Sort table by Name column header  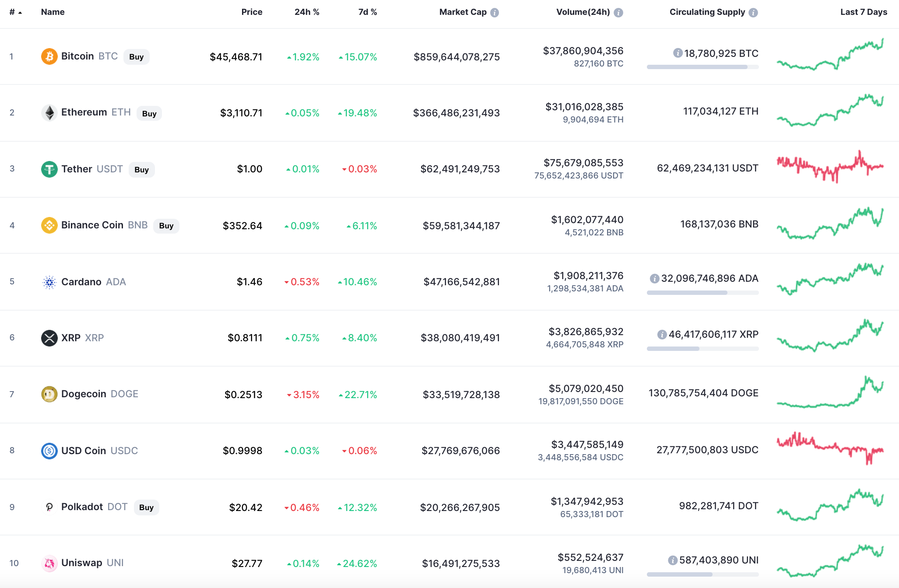pos(53,12)
